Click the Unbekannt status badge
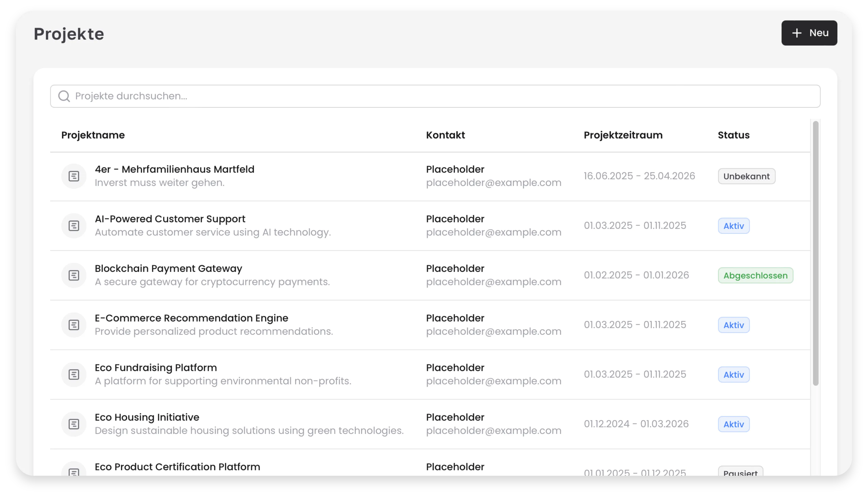 pyautogui.click(x=746, y=177)
